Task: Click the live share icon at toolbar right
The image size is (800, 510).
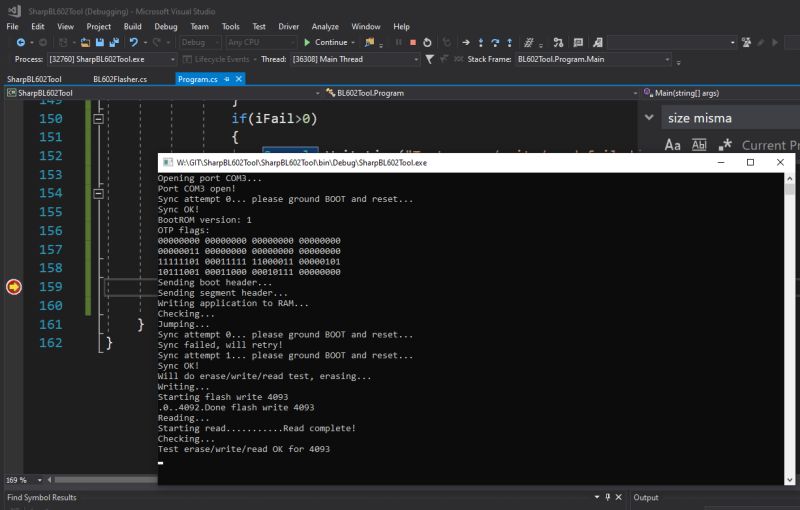Action: (746, 42)
